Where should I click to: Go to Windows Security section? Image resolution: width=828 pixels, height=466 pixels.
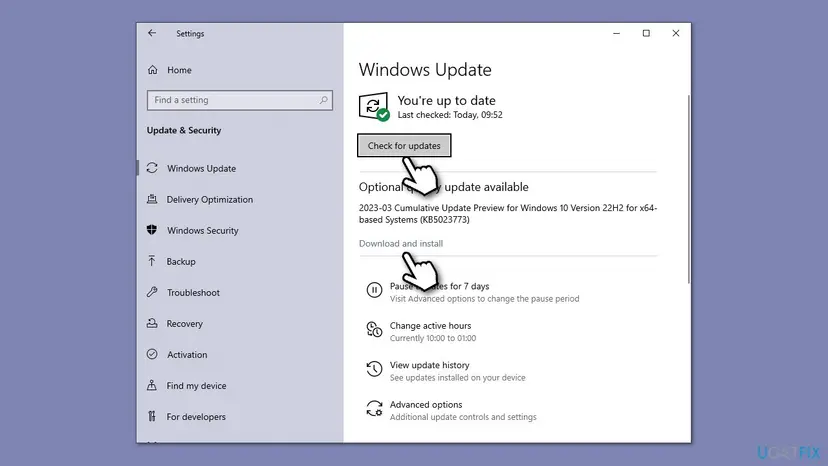tap(203, 230)
